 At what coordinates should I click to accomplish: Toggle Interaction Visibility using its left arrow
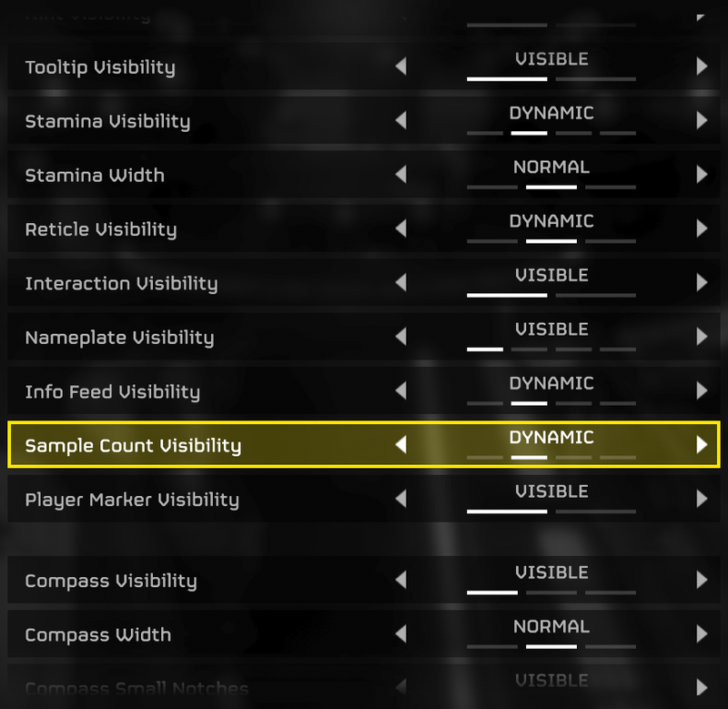[x=400, y=283]
